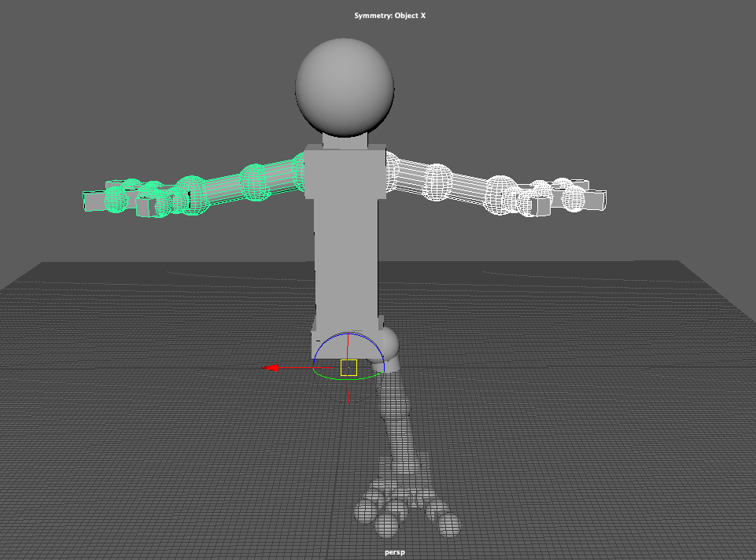Select the green wireframe wrist sphere
756x560 pixels.
[191, 195]
